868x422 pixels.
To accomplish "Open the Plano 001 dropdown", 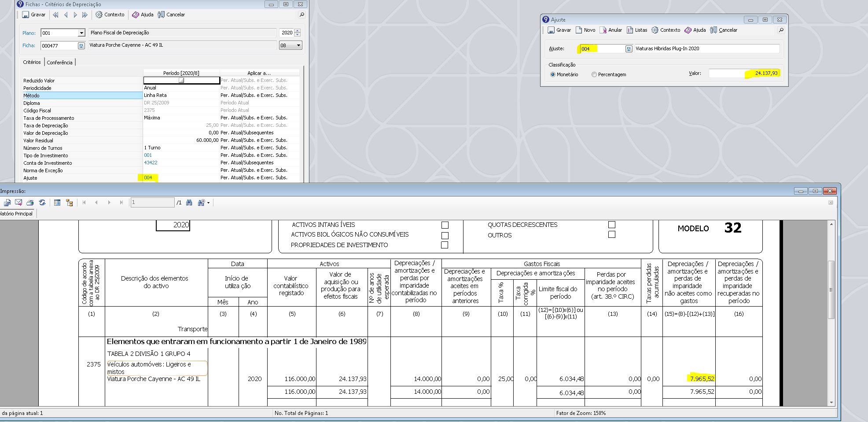I will [x=81, y=33].
